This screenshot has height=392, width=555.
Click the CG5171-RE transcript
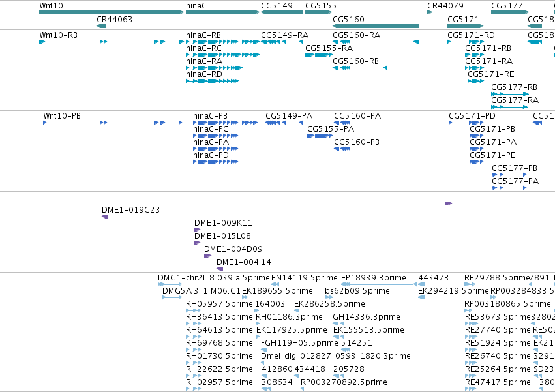[475, 81]
